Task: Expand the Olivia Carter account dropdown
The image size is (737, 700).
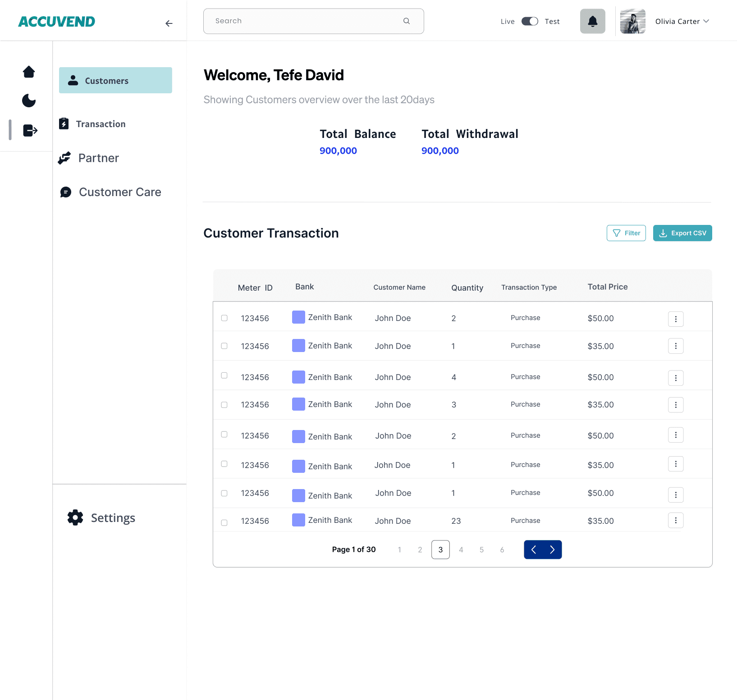Action: (706, 21)
